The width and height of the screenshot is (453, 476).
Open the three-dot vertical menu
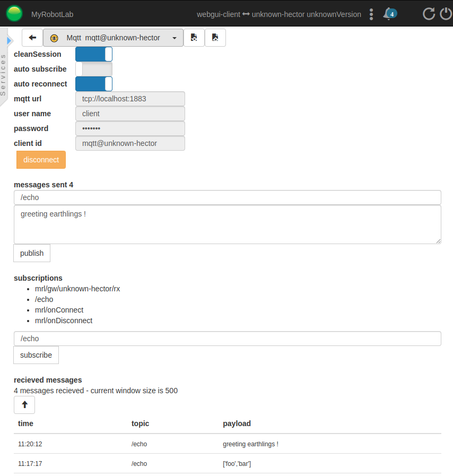pyautogui.click(x=371, y=14)
